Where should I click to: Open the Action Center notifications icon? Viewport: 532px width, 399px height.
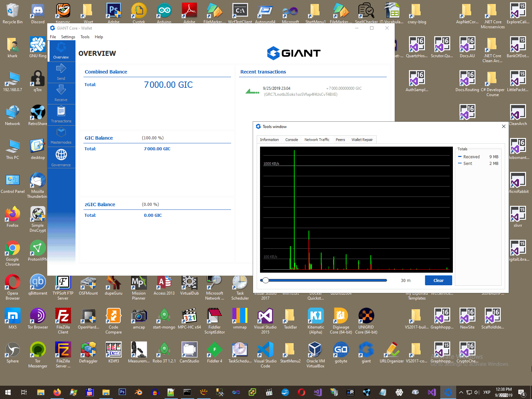[522, 392]
